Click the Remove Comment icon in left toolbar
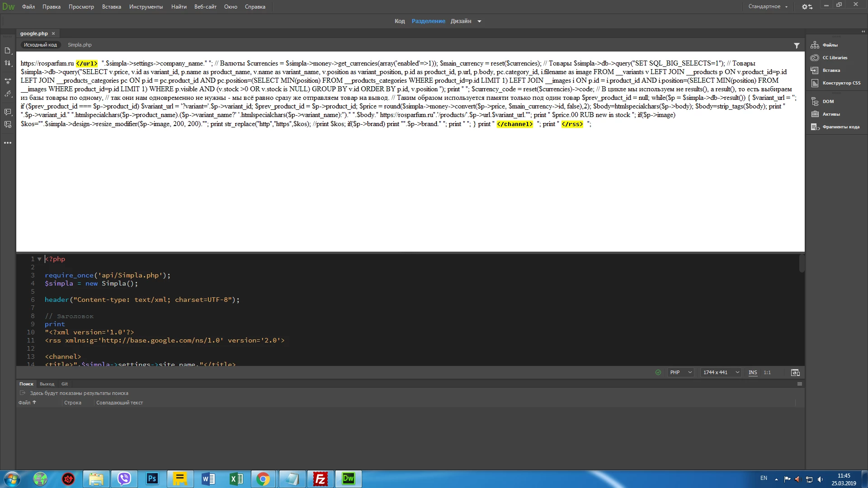This screenshot has height=488, width=868. [8, 125]
